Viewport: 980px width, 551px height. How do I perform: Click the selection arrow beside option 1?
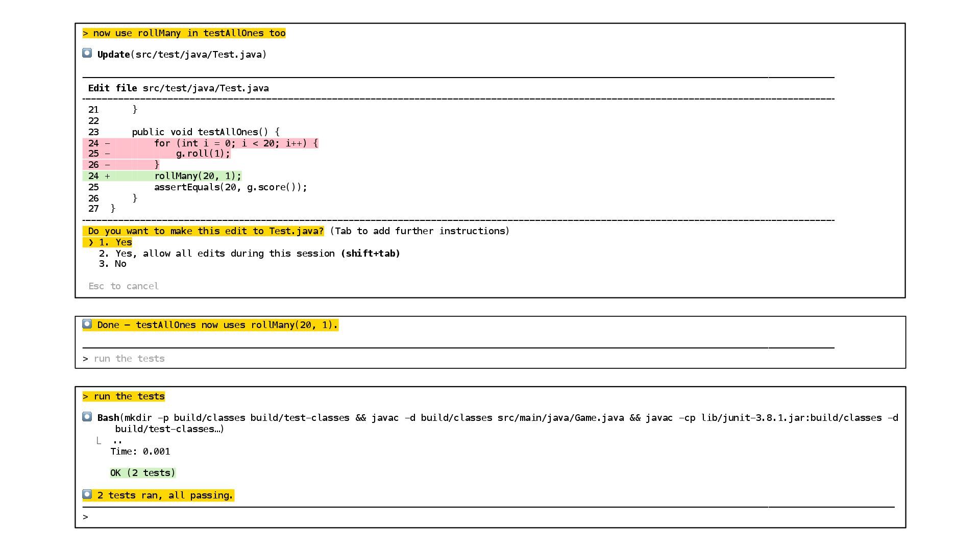(91, 242)
